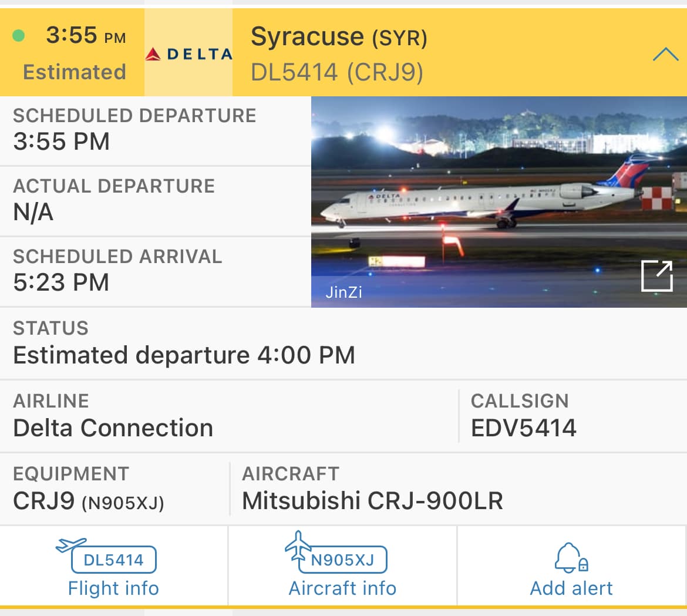Click the green flight status dot

19,36
